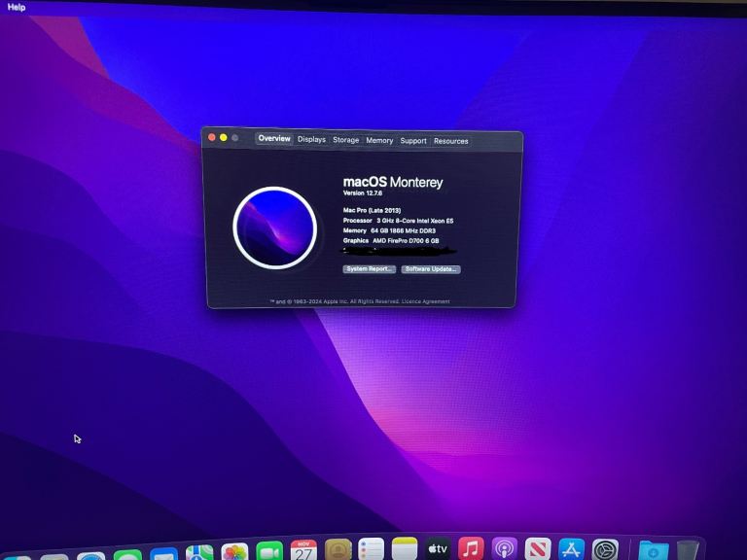Open the Downloads folder in the Dock
The height and width of the screenshot is (560, 747).
(x=654, y=551)
